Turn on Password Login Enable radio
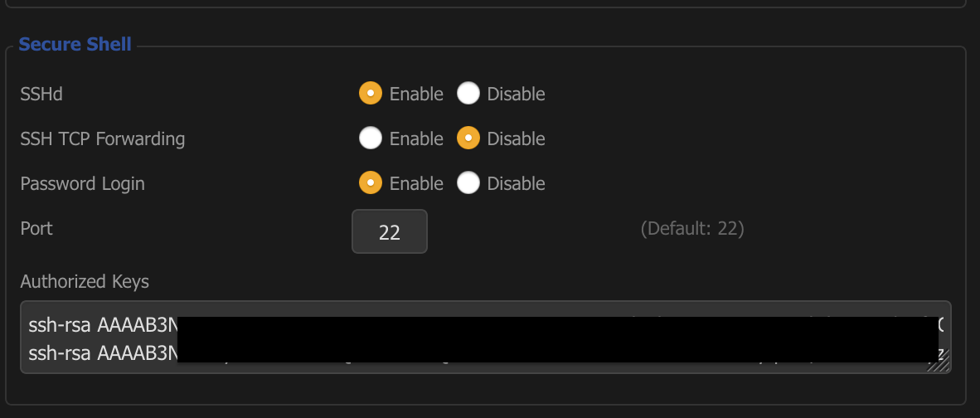Screen dimensions: 980x418 (371, 183)
